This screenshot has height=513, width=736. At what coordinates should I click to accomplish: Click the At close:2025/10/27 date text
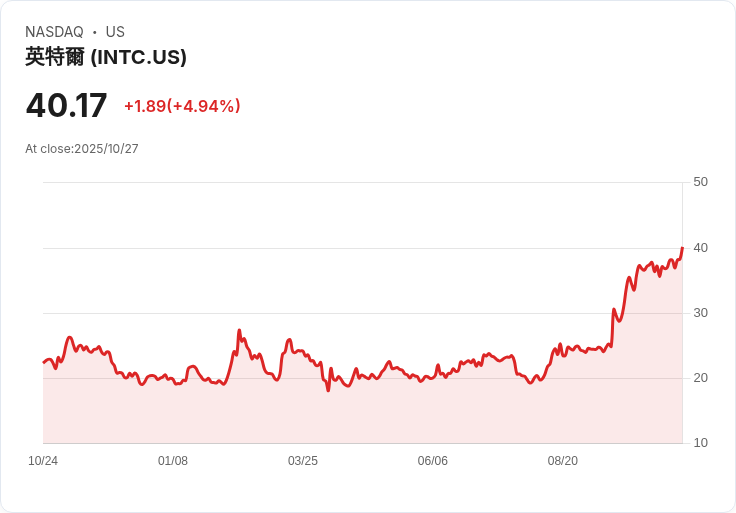(82, 149)
